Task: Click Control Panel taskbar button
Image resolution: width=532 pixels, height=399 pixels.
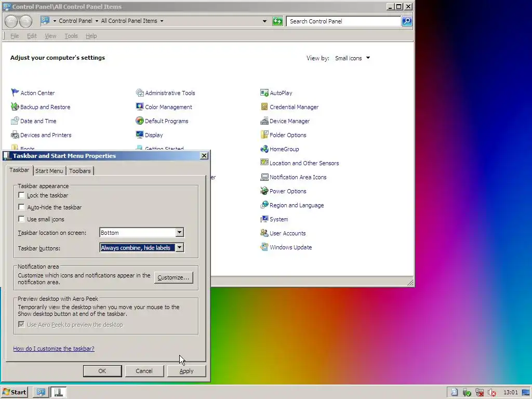Action: (41, 392)
